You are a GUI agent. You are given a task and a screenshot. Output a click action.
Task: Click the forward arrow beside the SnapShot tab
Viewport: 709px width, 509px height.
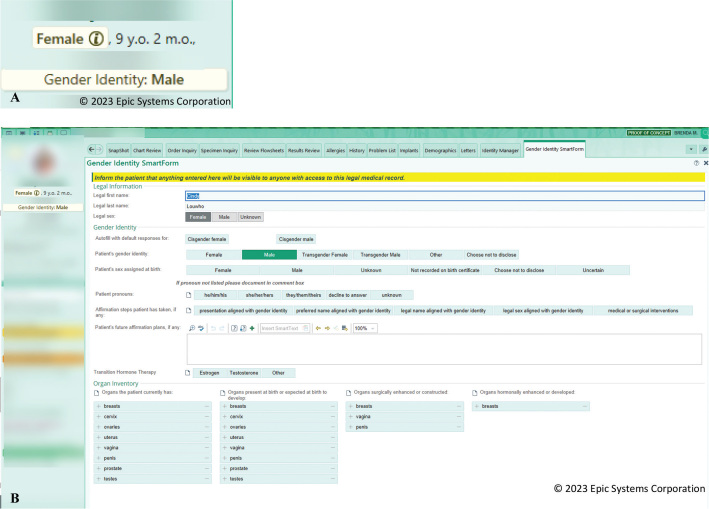(x=99, y=150)
